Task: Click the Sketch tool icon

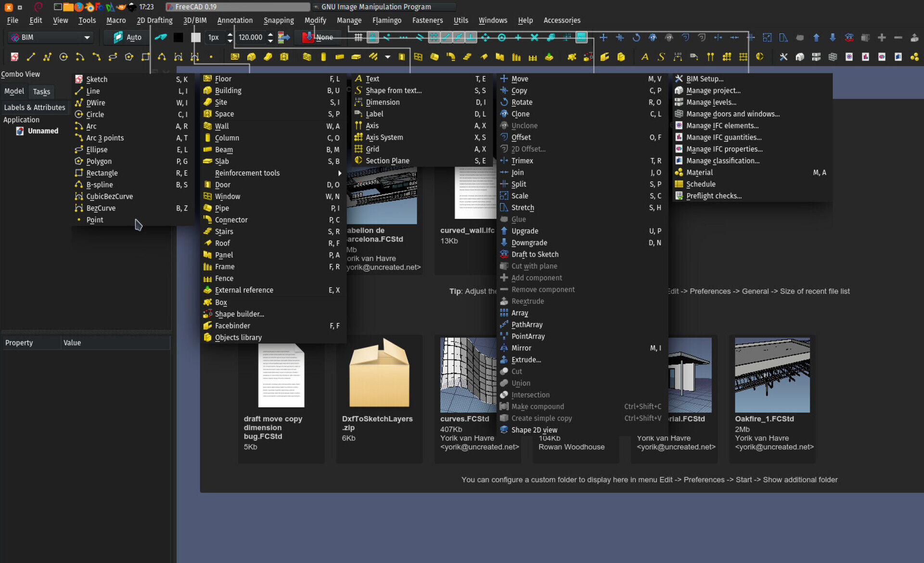Action: pos(78,79)
